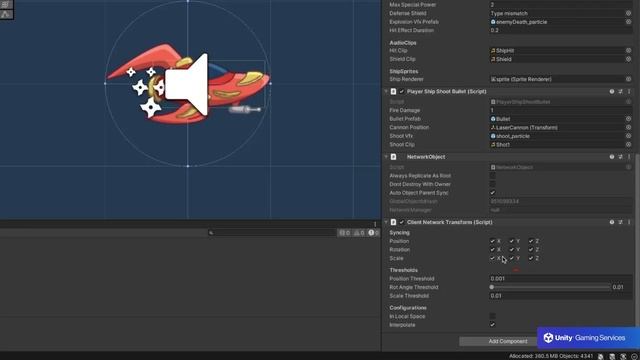This screenshot has width=640, height=360.
Task: Click the Max Special Power field
Action: click(560, 4)
